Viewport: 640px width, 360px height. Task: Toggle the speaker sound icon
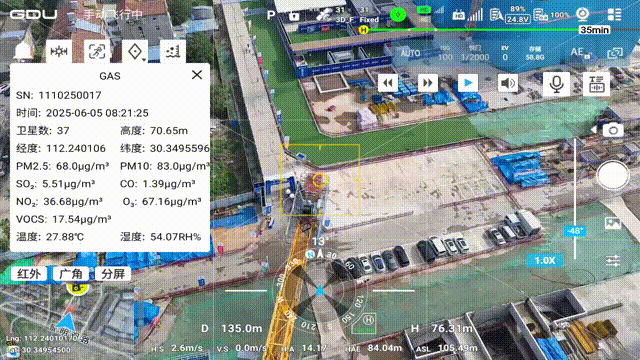pyautogui.click(x=508, y=83)
